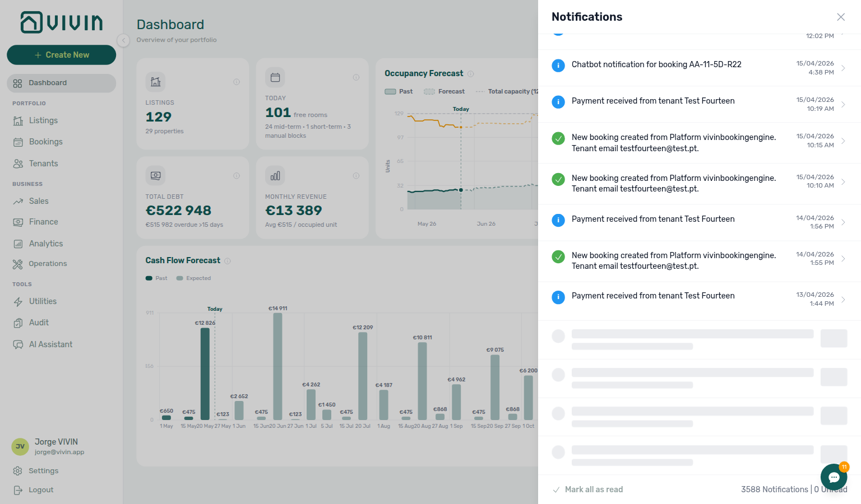Open Chatbot notification for booking AA-11-5D-R22
This screenshot has height=504, width=861.
(699, 68)
